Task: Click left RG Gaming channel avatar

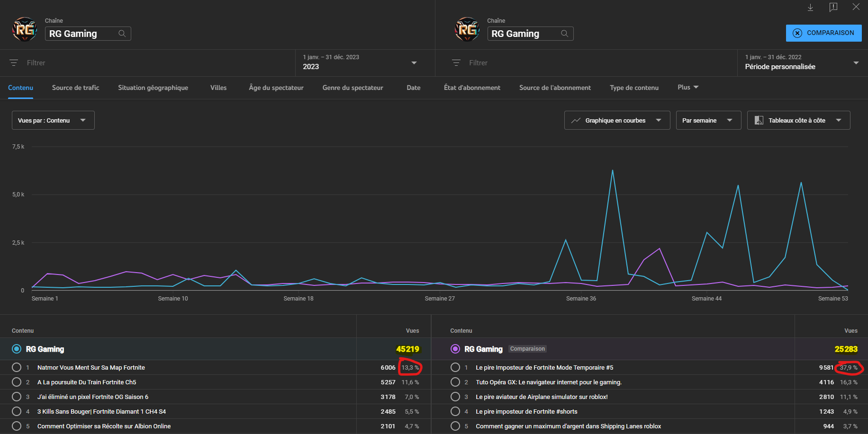Action: point(25,29)
